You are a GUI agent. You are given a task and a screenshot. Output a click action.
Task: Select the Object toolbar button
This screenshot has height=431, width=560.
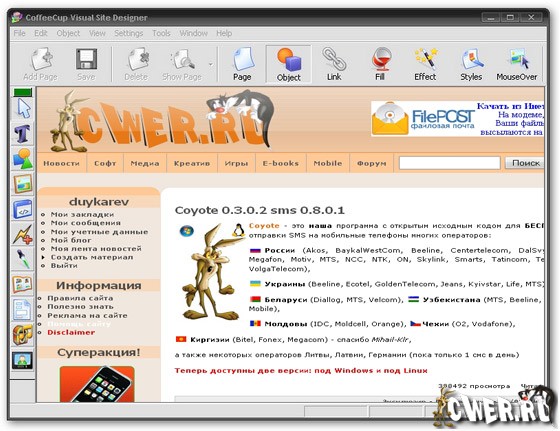(288, 64)
